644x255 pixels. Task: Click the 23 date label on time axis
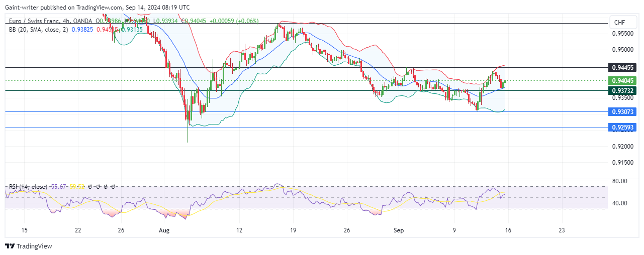(x=562, y=230)
